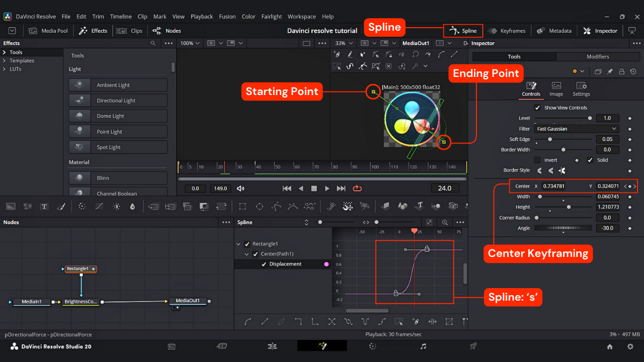Open the Media Pool panel
This screenshot has height=362, width=644.
point(48,31)
